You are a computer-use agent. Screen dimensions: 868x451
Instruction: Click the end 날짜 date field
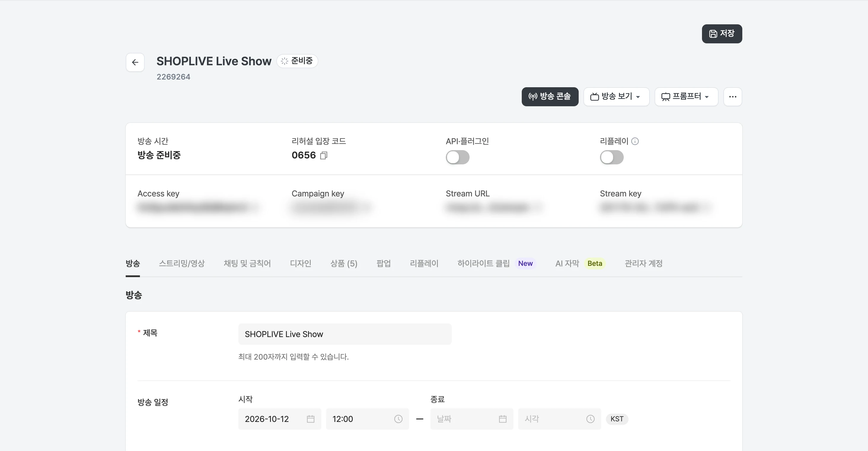point(472,419)
